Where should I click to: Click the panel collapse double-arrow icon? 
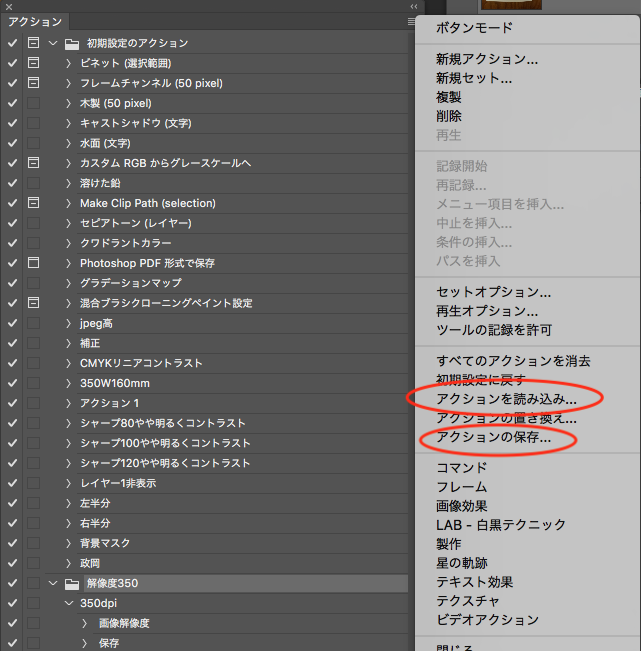(x=414, y=6)
